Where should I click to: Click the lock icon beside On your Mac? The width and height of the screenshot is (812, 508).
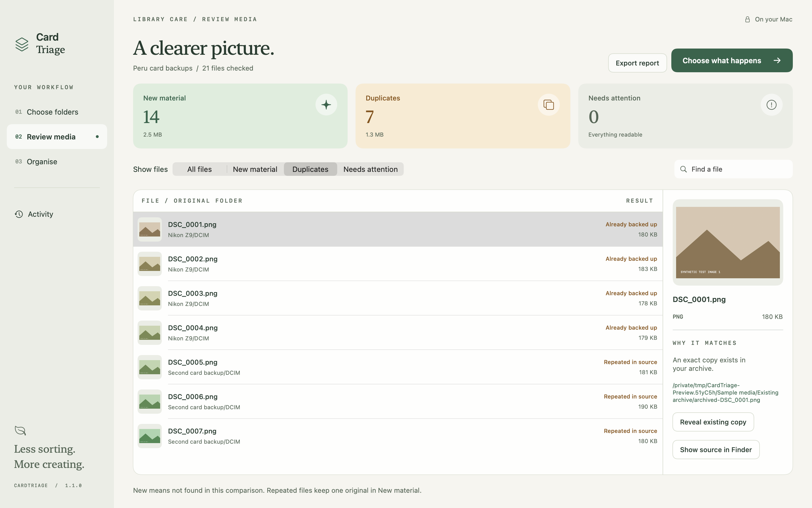(x=747, y=19)
